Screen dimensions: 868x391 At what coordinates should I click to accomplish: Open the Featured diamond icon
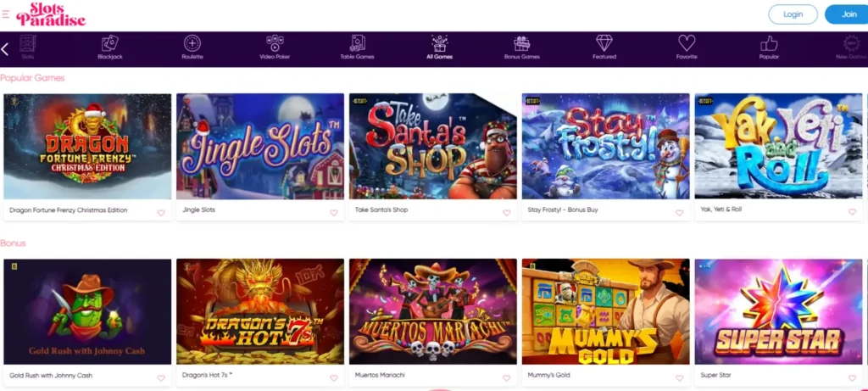604,43
